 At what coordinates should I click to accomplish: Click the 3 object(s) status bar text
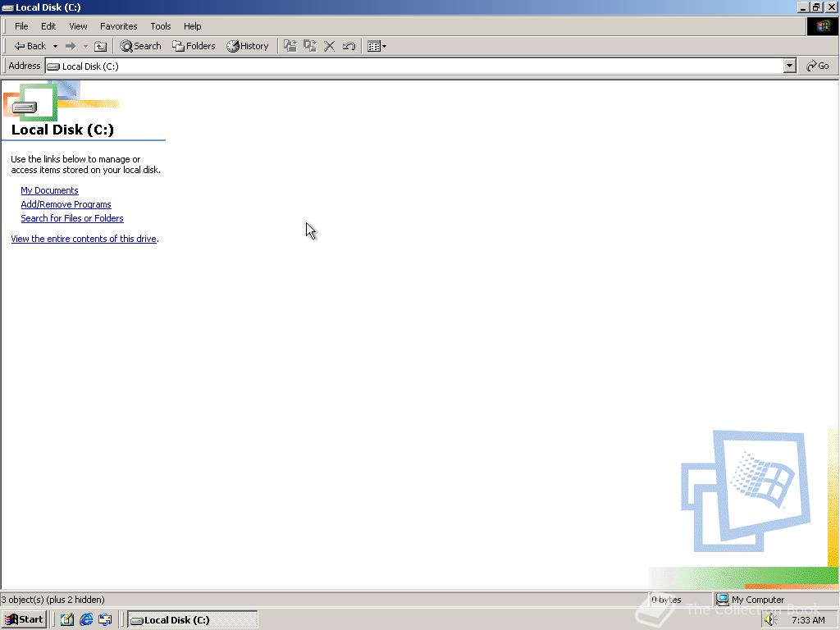pos(52,600)
